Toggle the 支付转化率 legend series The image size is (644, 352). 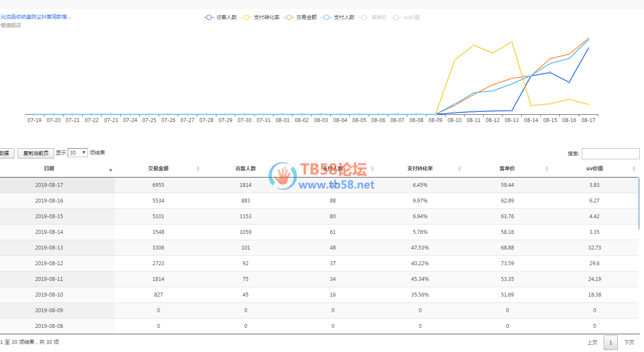click(260, 17)
